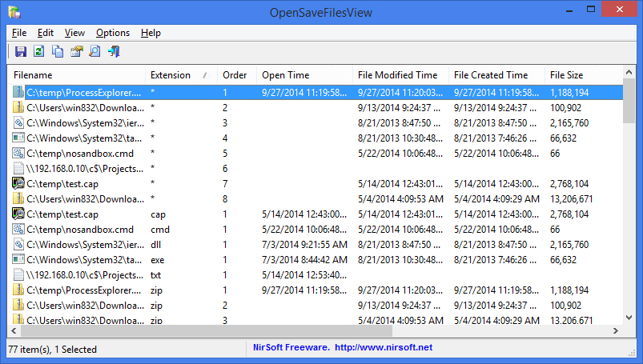
Task: Click the icon of the System32\ta... exe row
Action: coord(18,259)
